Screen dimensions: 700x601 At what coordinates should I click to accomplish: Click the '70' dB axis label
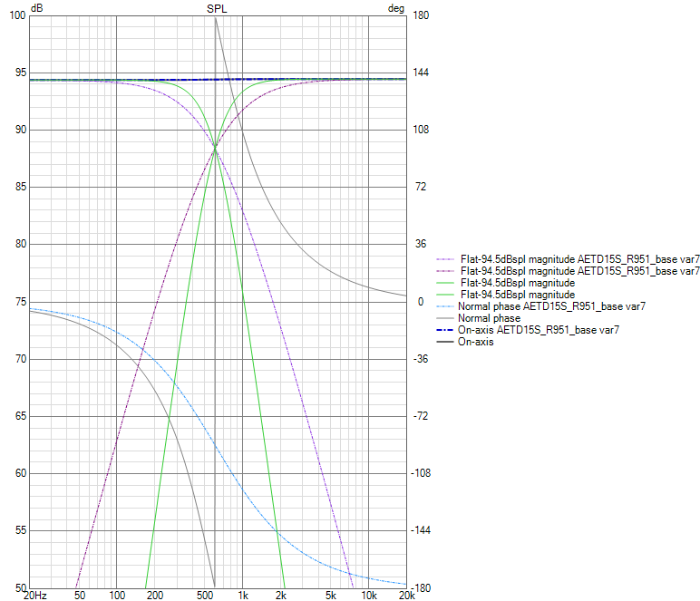point(21,359)
